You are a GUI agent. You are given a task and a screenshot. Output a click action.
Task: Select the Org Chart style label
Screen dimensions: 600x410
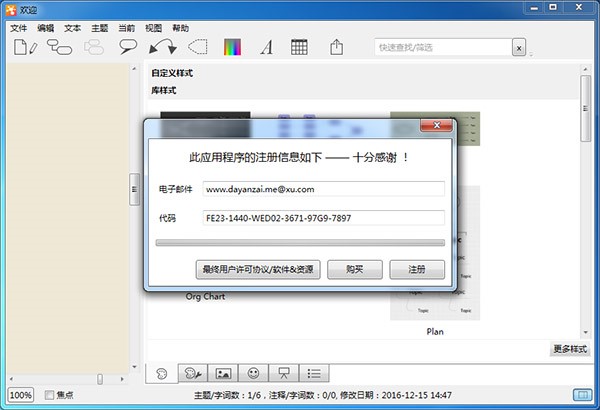pyautogui.click(x=205, y=297)
